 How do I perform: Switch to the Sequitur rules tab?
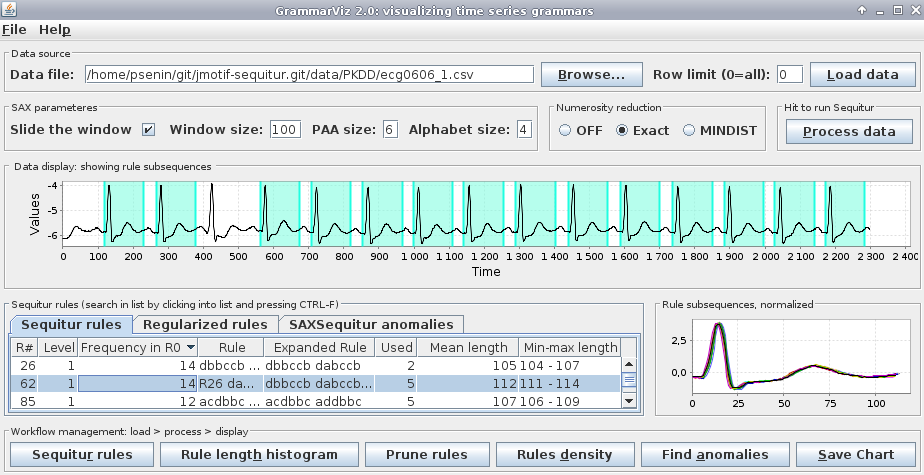coord(71,324)
